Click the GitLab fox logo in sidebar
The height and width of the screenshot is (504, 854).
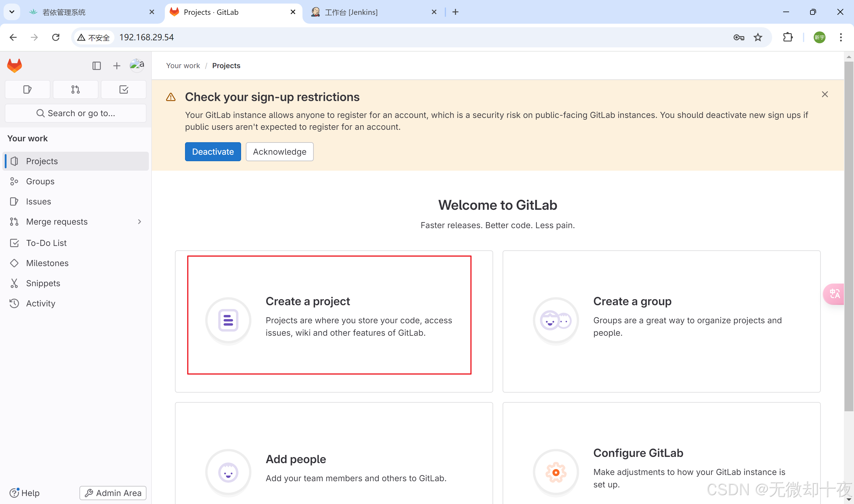point(14,65)
